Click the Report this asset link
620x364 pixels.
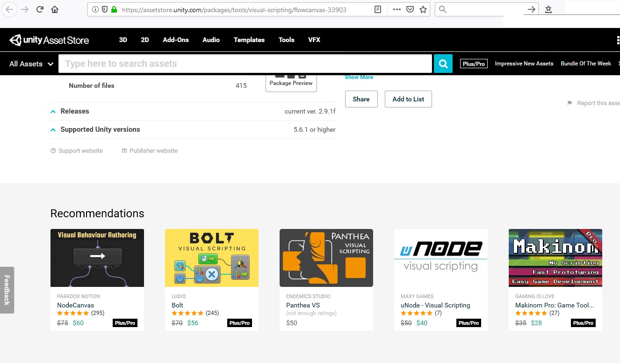[593, 103]
